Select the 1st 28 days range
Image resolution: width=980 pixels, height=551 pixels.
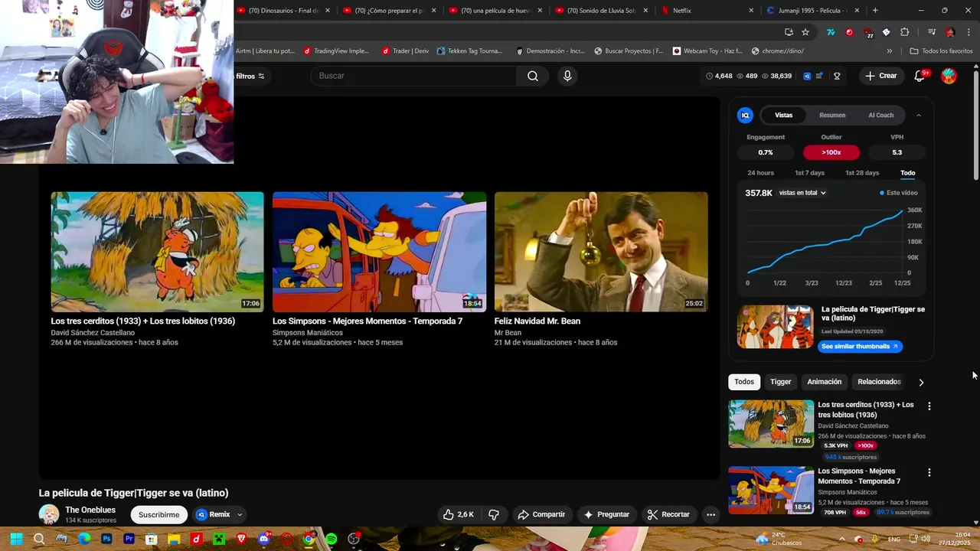(862, 173)
